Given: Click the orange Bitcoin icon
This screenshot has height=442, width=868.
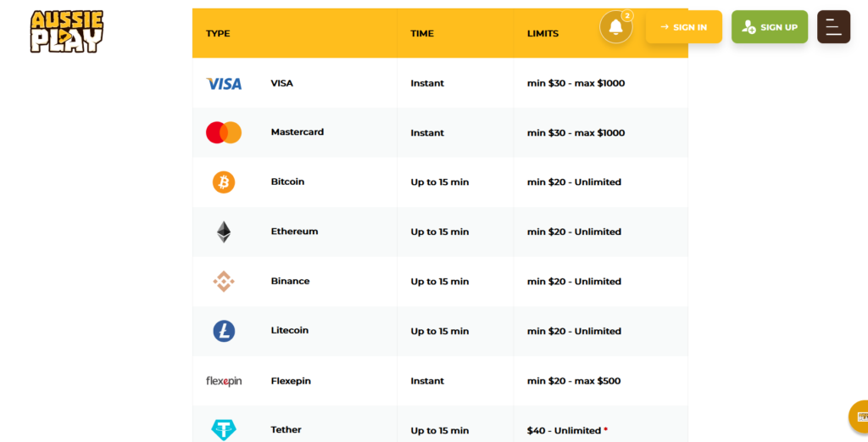Looking at the screenshot, I should click(x=224, y=182).
